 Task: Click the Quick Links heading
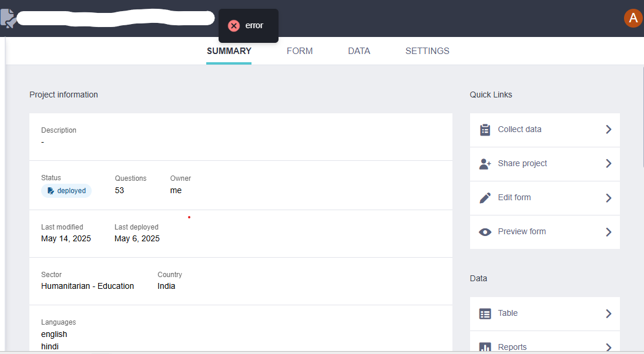pyautogui.click(x=491, y=95)
